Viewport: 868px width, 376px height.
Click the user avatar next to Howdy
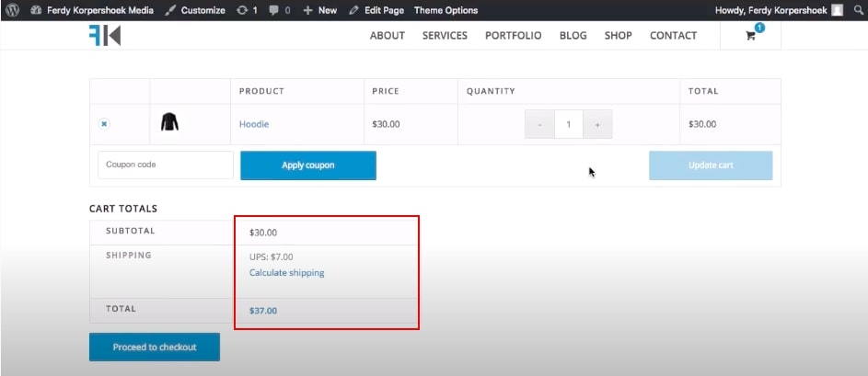coord(838,10)
